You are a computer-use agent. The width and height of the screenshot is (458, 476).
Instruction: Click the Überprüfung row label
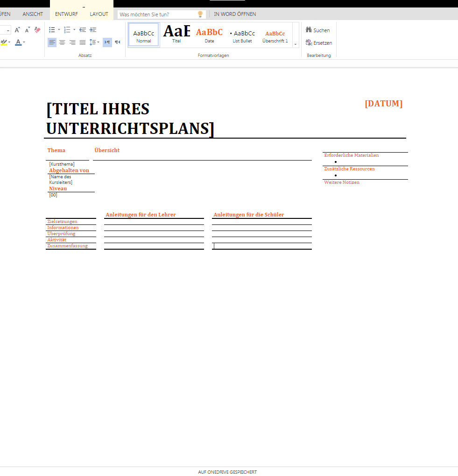tap(61, 234)
